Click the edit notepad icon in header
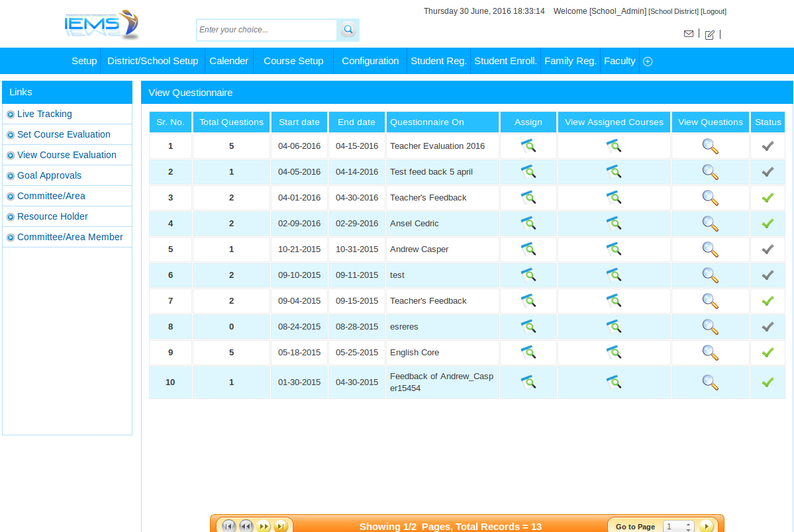Image resolution: width=794 pixels, height=532 pixels. coord(709,34)
